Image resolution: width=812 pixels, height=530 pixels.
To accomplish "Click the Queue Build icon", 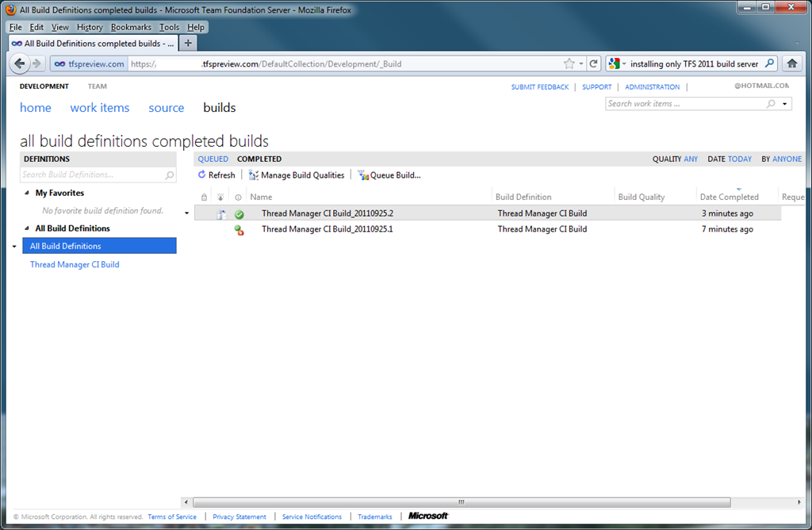I will point(364,175).
